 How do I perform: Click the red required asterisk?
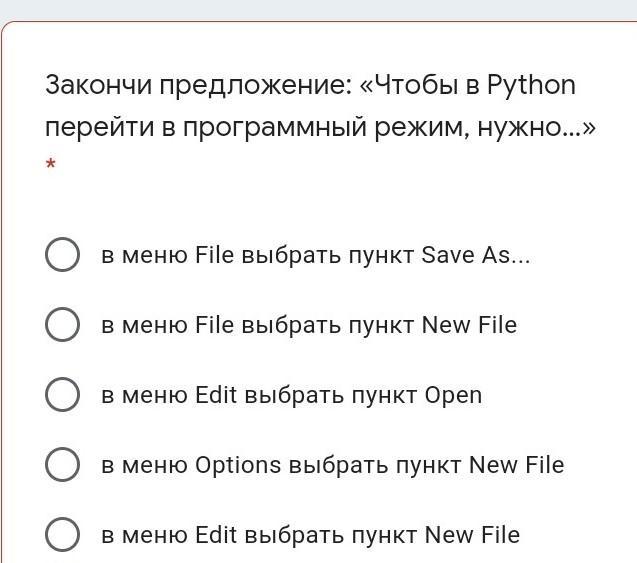click(50, 164)
